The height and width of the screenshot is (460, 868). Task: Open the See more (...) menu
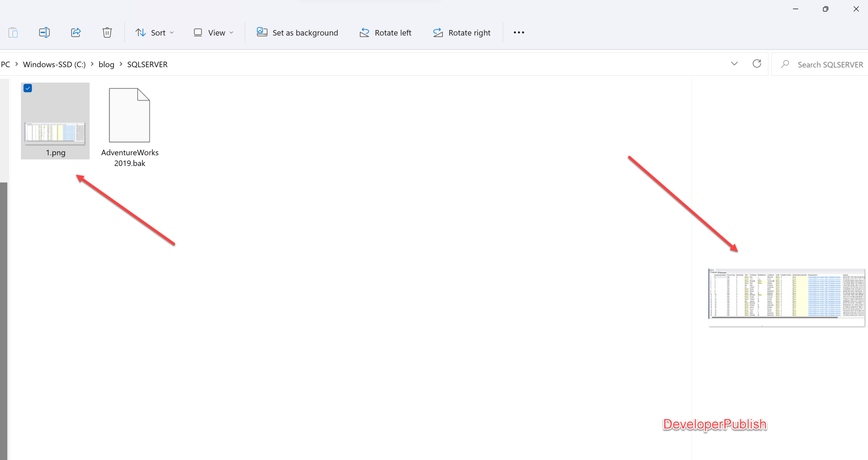point(518,32)
